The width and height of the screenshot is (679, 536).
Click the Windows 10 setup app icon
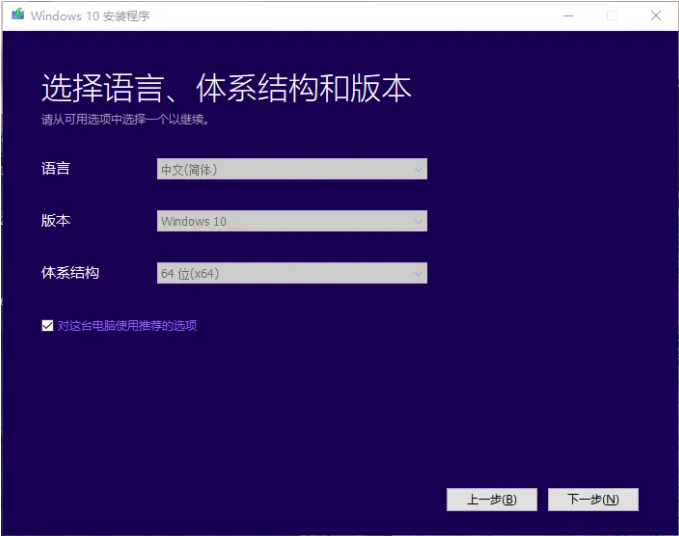coord(18,15)
